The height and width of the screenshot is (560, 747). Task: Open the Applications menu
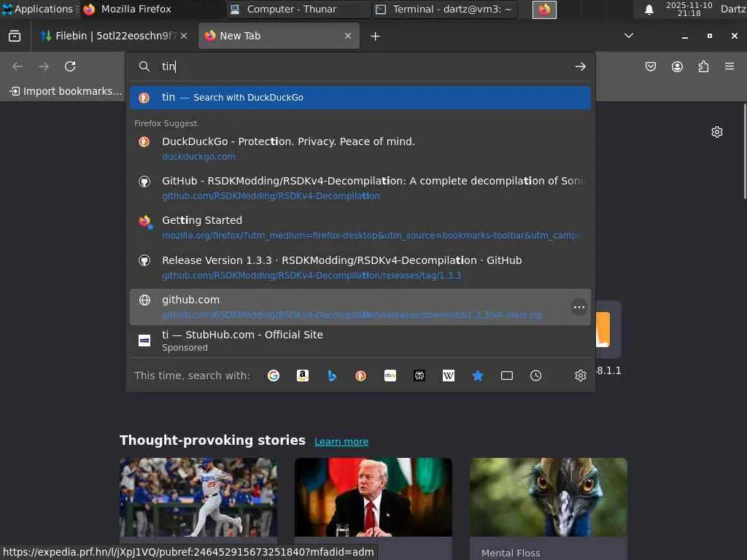coord(40,9)
